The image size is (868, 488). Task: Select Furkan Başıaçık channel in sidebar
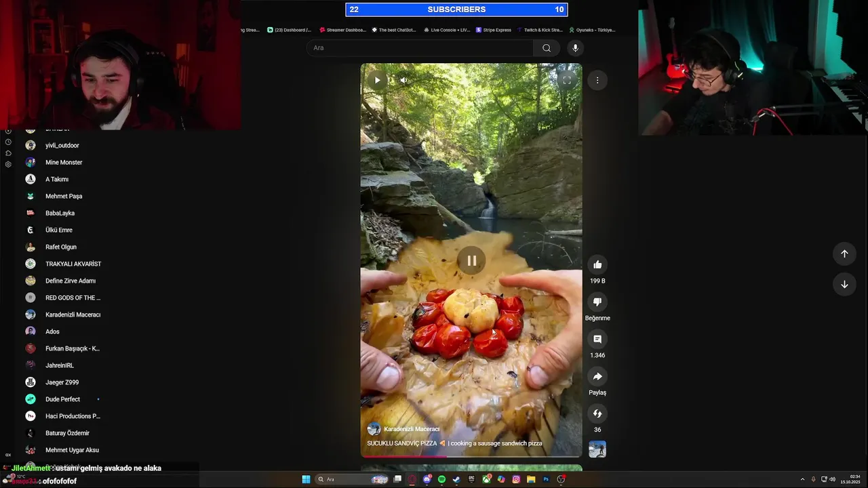point(73,349)
